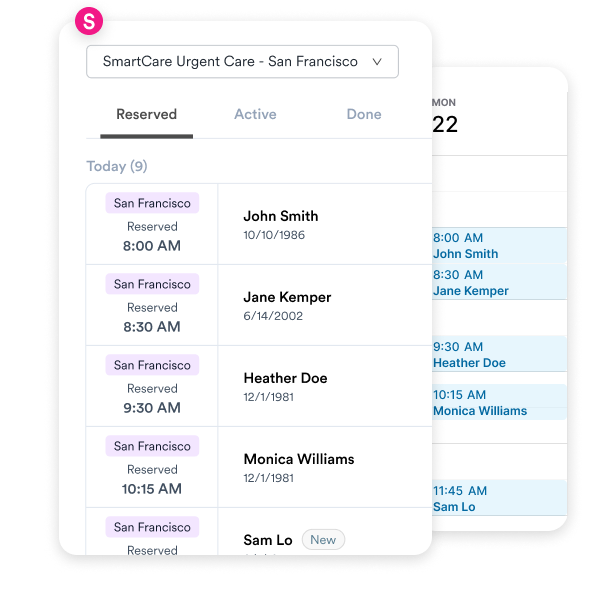Open 8:00 AM John Smith calendar event
The image size is (597, 589).
[500, 246]
